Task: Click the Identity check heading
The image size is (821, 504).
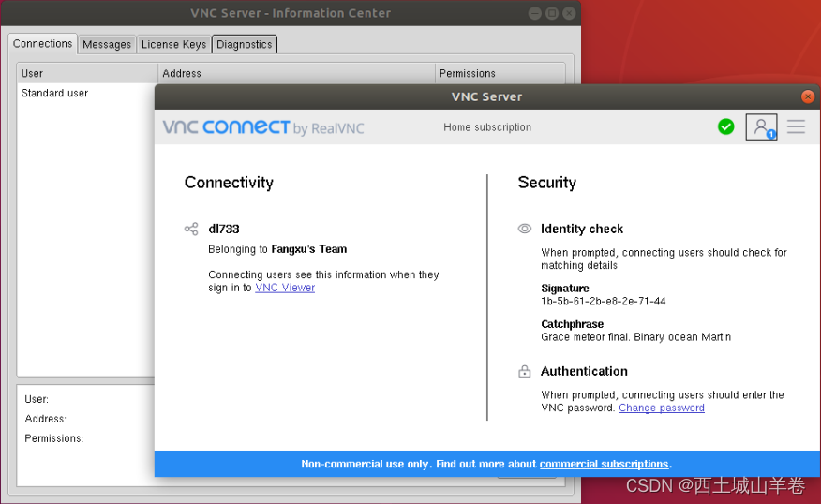Action: (582, 229)
